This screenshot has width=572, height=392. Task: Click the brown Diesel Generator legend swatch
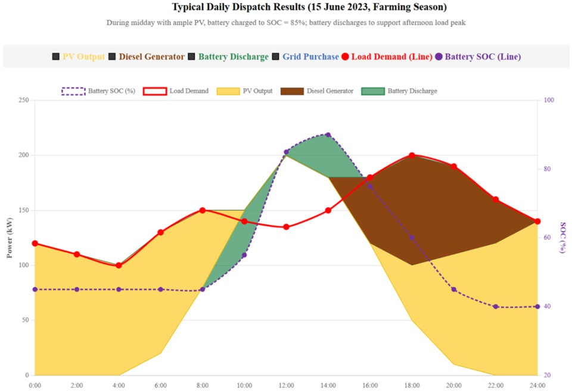(x=292, y=91)
